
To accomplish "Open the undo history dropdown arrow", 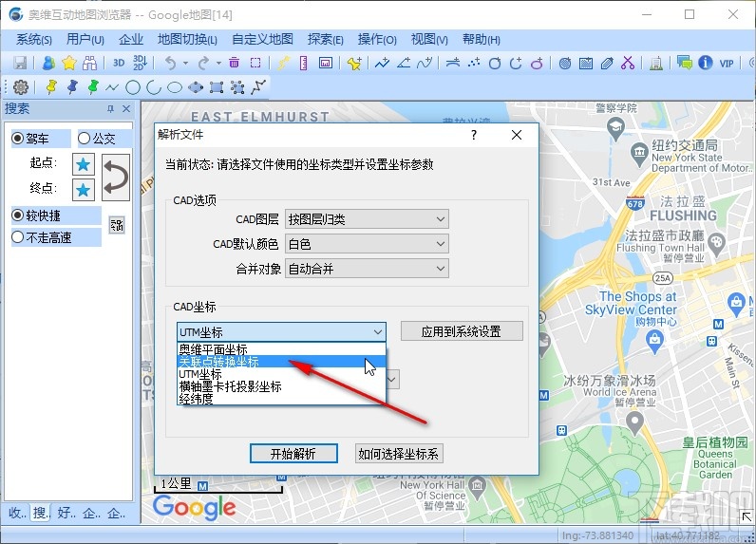I will (185, 63).
